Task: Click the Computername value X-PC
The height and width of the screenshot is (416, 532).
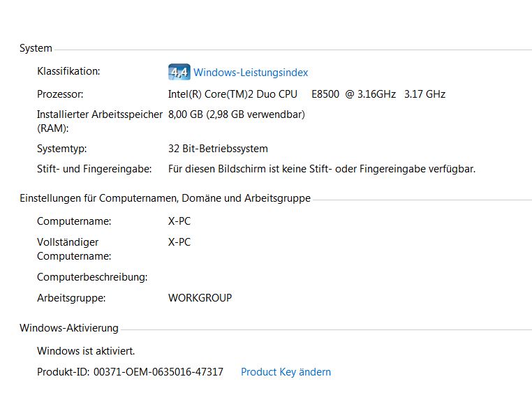Action: 179,221
